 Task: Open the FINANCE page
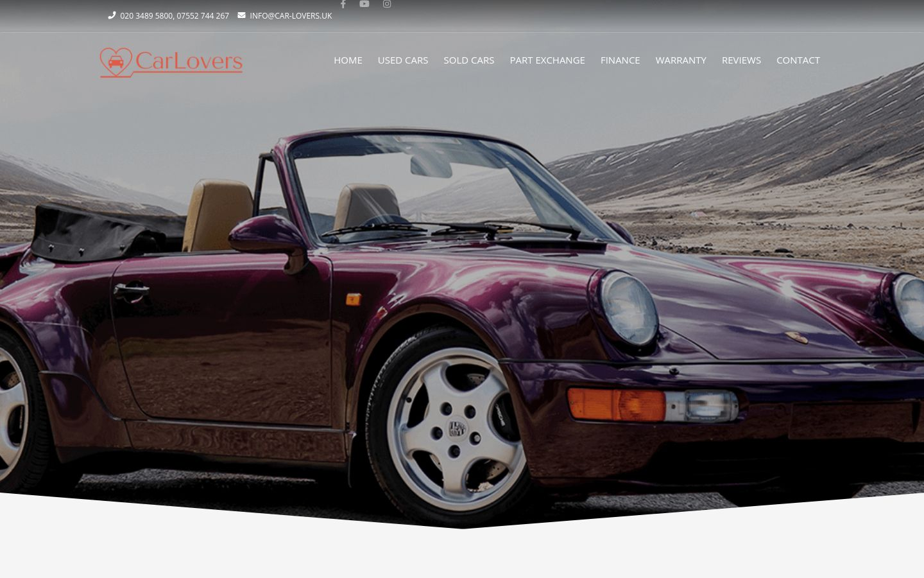tap(620, 60)
